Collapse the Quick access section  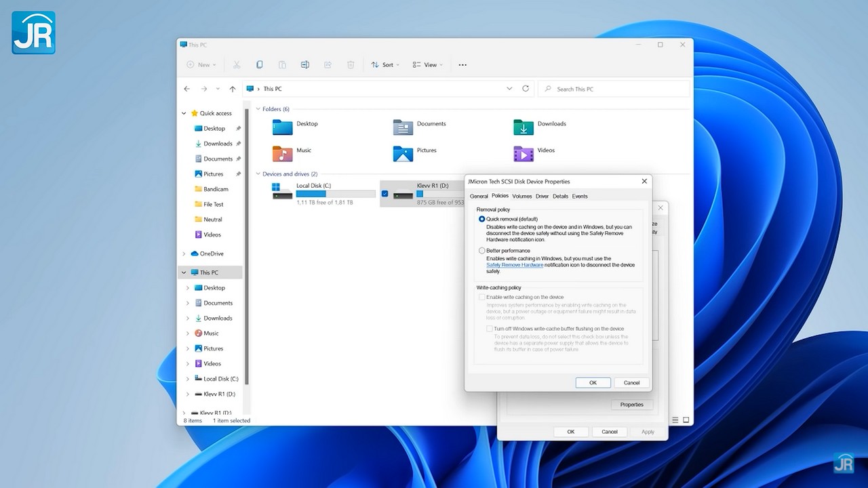click(184, 113)
